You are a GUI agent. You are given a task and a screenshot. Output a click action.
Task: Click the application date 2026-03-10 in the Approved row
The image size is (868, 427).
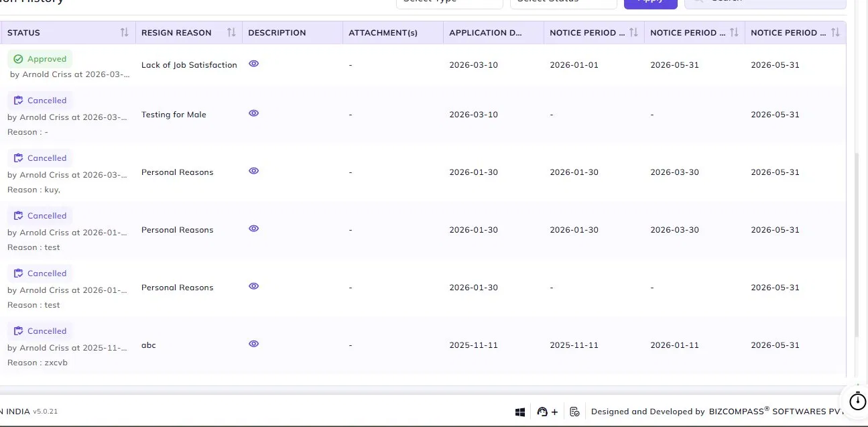coord(473,65)
